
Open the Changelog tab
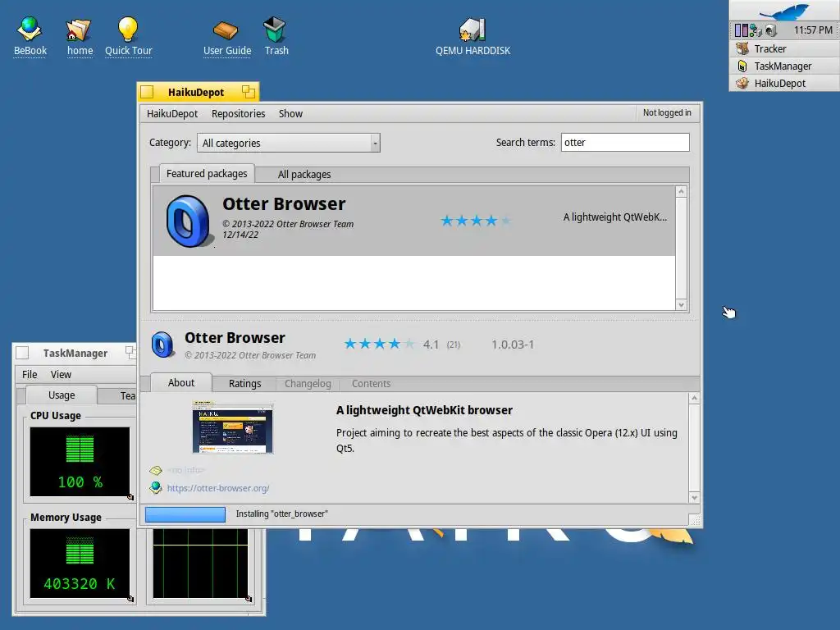tap(308, 384)
